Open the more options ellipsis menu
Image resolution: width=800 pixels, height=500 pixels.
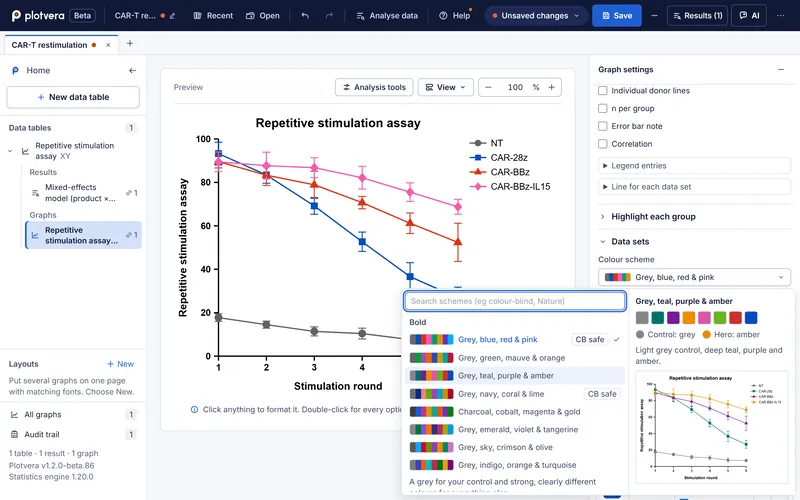780,16
